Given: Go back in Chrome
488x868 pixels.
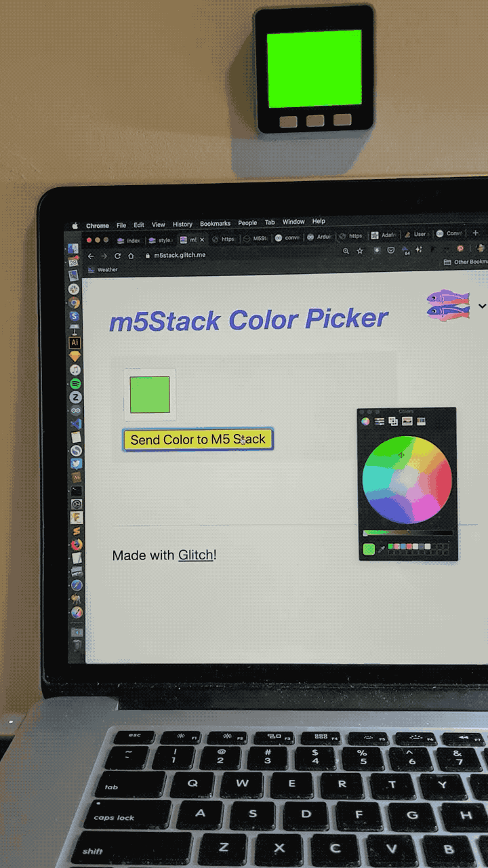Looking at the screenshot, I should pyautogui.click(x=90, y=256).
